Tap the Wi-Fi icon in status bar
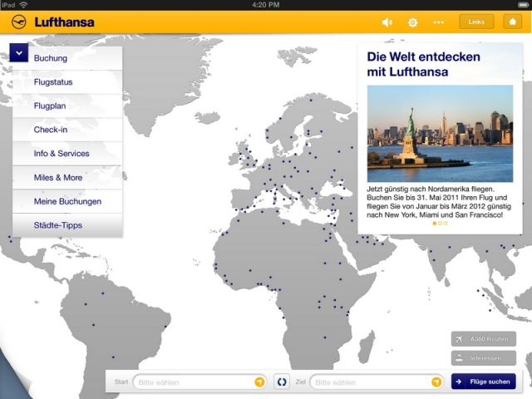The width and height of the screenshot is (532, 399). 23,5
